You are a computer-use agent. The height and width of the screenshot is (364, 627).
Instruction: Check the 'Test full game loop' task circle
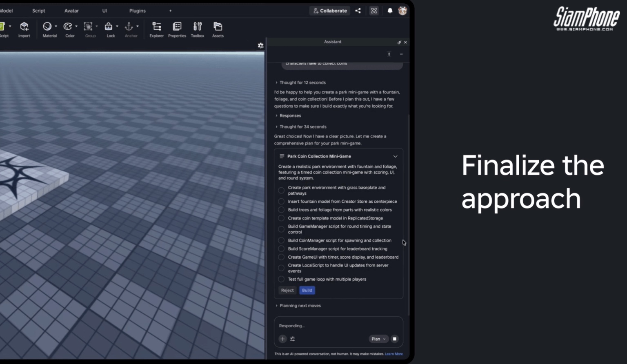281,279
